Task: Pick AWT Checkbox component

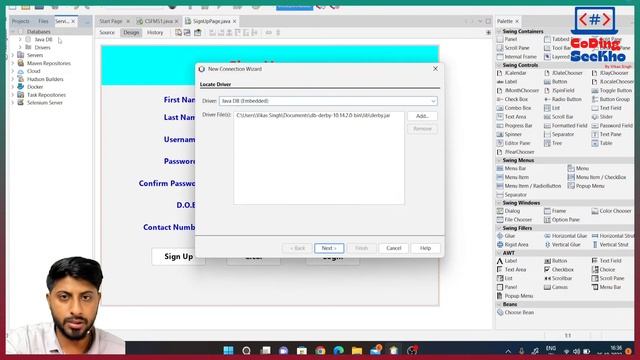Action: [559, 270]
